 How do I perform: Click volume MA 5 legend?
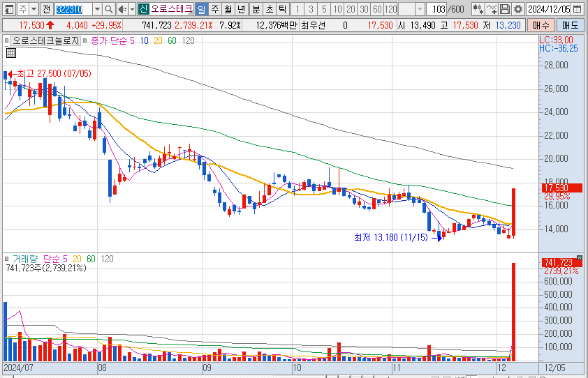pyautogui.click(x=65, y=259)
